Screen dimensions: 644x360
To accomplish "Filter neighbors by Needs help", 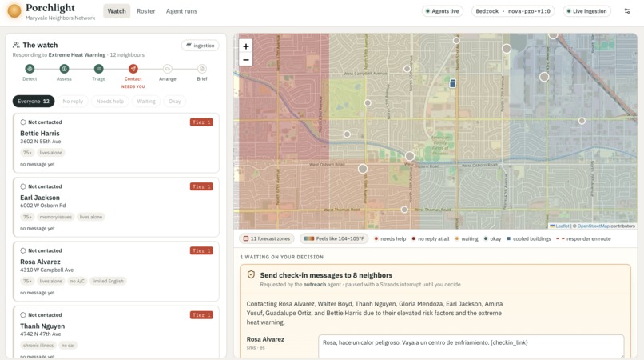I will coord(109,102).
